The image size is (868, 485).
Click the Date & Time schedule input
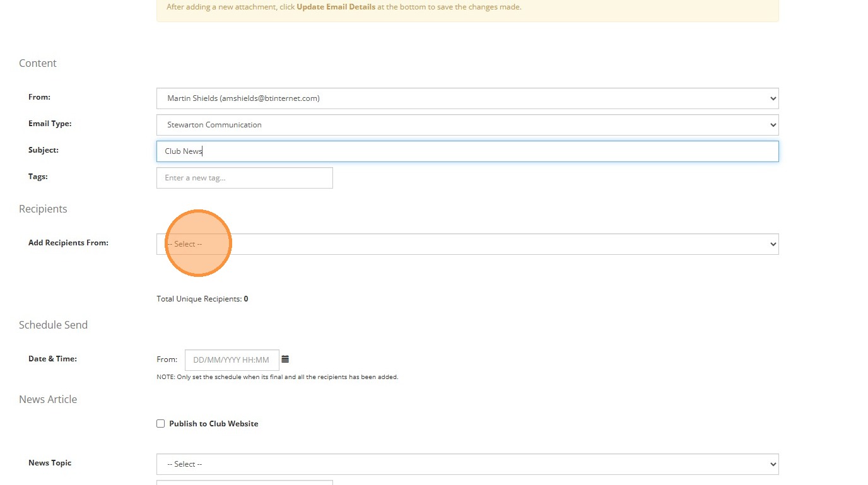232,360
